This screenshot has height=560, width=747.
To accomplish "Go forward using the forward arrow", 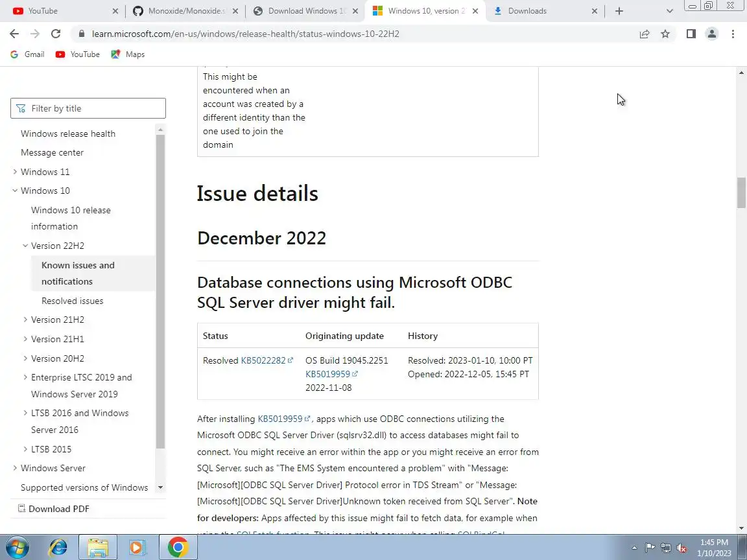I will (35, 34).
